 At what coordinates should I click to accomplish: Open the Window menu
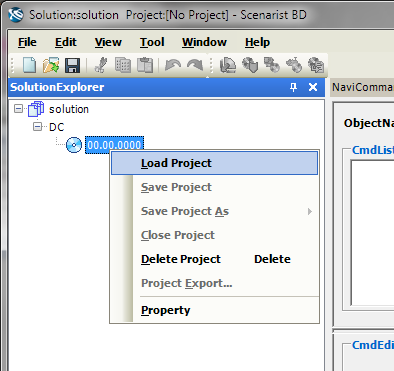[204, 42]
